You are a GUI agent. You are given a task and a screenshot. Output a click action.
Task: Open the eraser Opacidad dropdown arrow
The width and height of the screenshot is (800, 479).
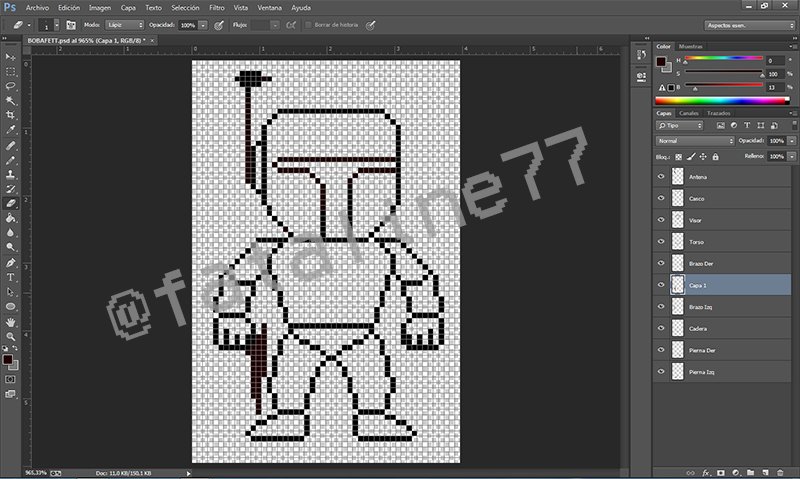coord(203,25)
